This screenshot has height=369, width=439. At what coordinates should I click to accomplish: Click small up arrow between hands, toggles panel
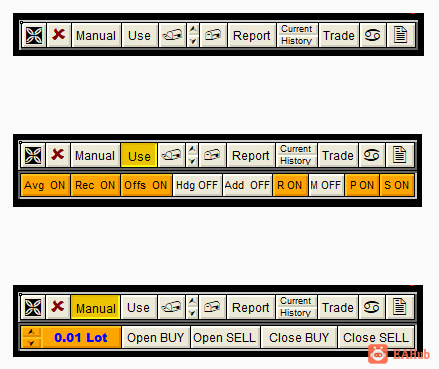[x=192, y=149]
